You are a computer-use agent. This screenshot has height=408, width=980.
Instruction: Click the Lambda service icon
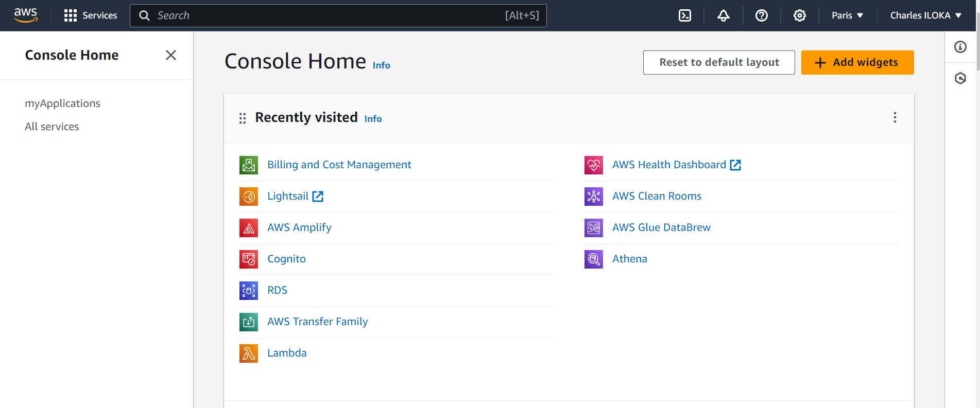click(x=249, y=353)
